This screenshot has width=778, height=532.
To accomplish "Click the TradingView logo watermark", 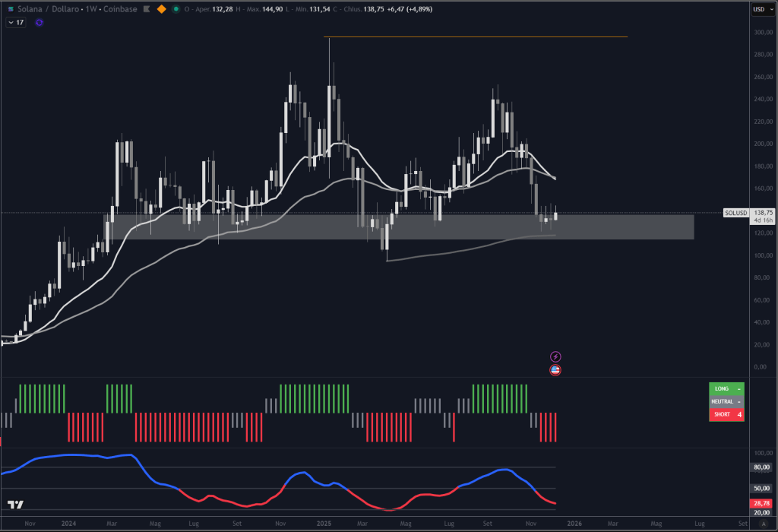I will coord(14,504).
